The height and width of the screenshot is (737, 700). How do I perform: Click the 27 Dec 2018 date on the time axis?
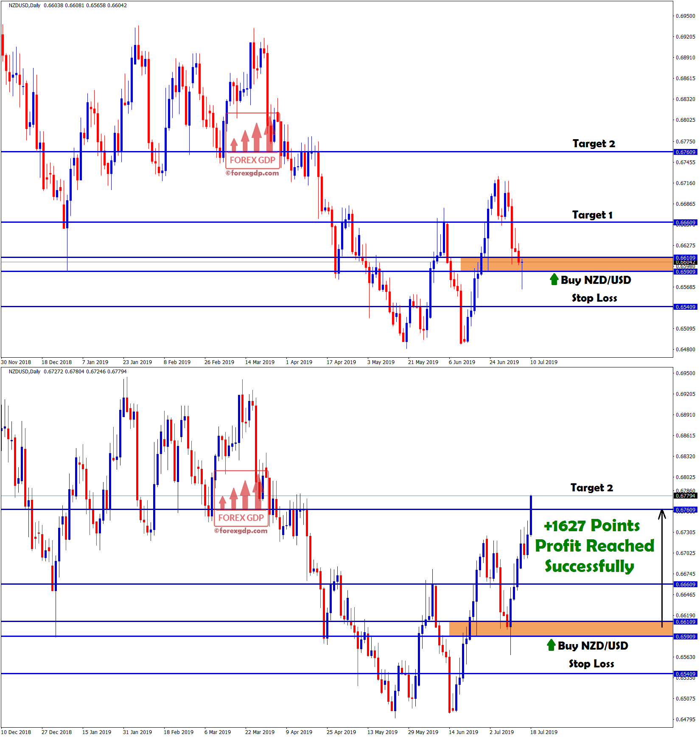[56, 732]
